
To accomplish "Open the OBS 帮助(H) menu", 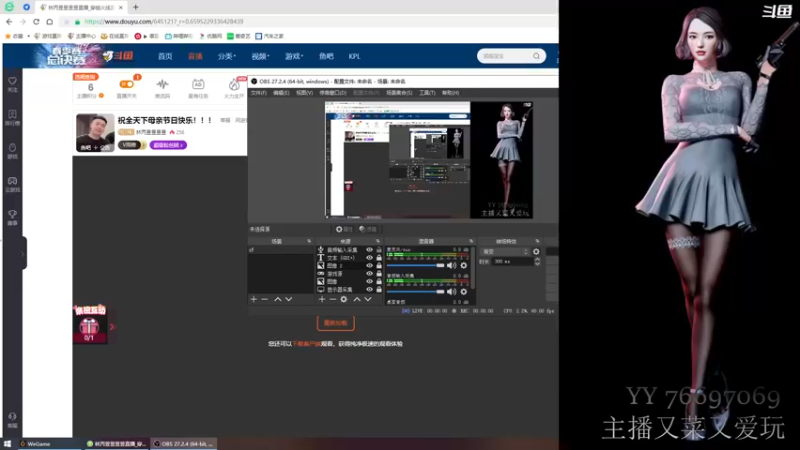I will [451, 93].
